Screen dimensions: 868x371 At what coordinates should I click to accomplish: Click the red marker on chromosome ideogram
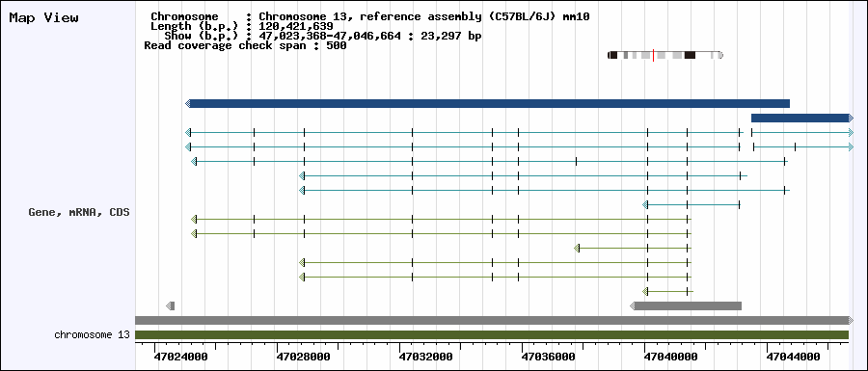click(653, 55)
